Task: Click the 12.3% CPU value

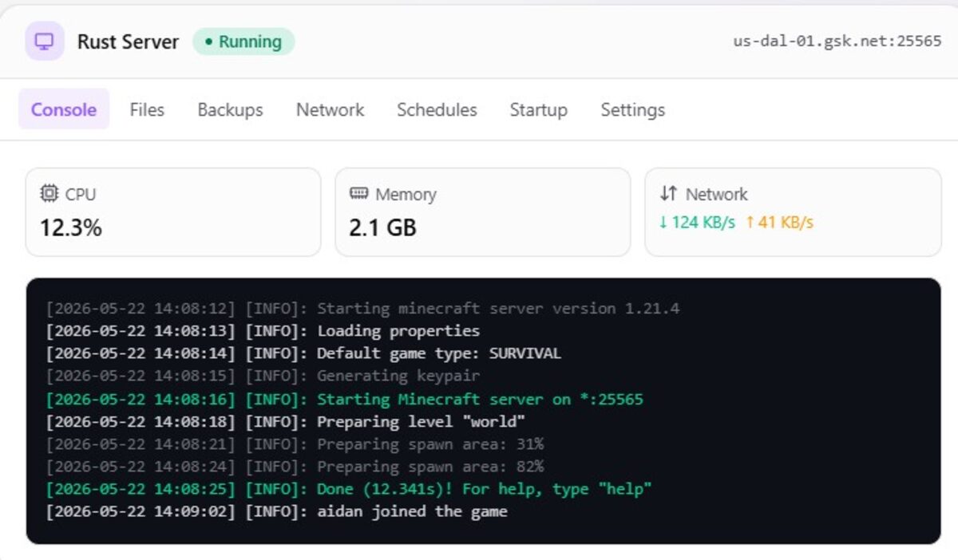Action: pyautogui.click(x=71, y=228)
